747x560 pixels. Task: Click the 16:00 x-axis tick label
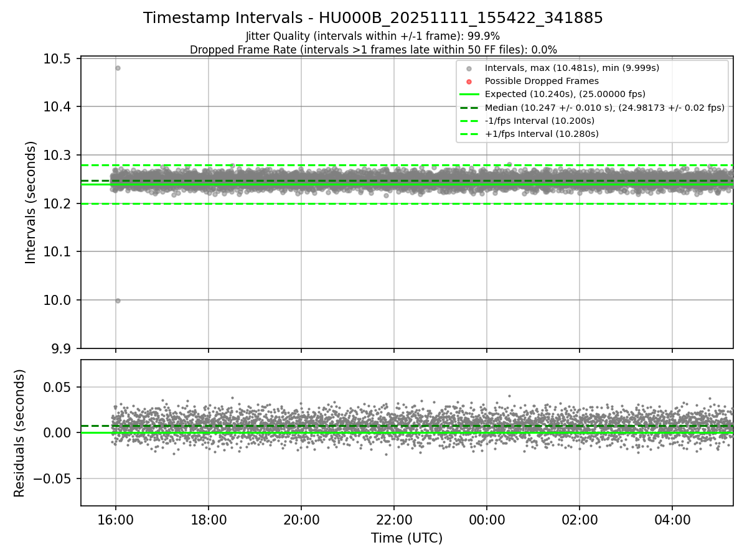point(115,520)
